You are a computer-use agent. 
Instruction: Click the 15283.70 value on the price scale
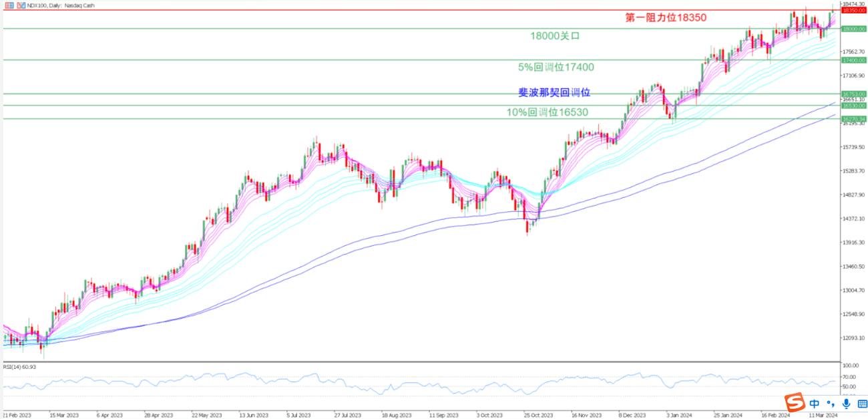(853, 171)
